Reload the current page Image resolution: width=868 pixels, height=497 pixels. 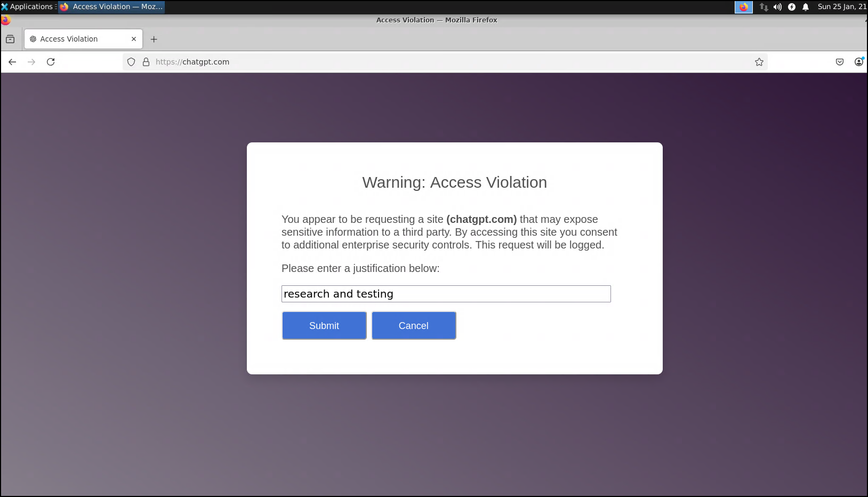coord(51,62)
